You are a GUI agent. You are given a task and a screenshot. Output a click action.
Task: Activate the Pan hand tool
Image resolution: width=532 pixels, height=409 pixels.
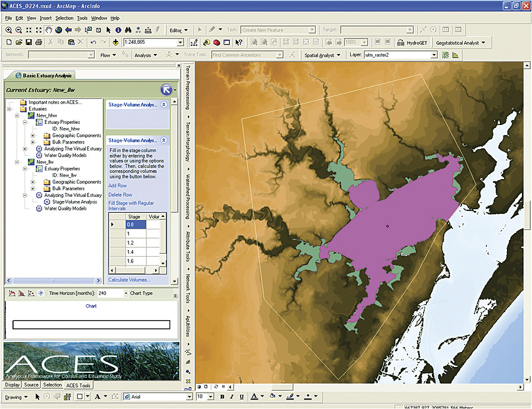49,30
